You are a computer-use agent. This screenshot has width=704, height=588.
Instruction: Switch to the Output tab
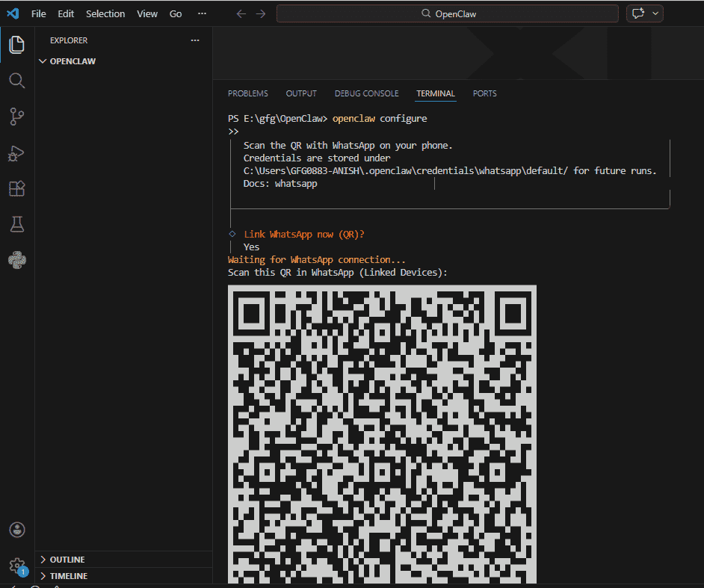pos(301,93)
